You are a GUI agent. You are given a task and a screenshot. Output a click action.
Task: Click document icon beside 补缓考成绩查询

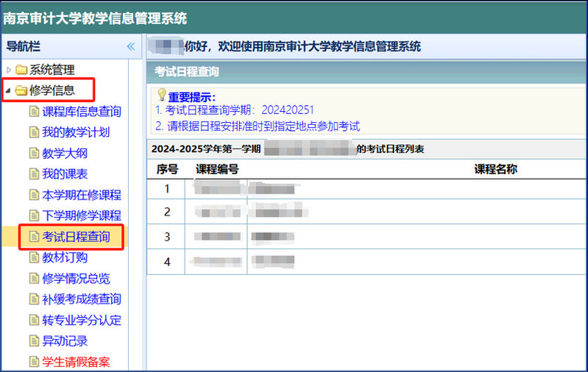[x=33, y=299]
